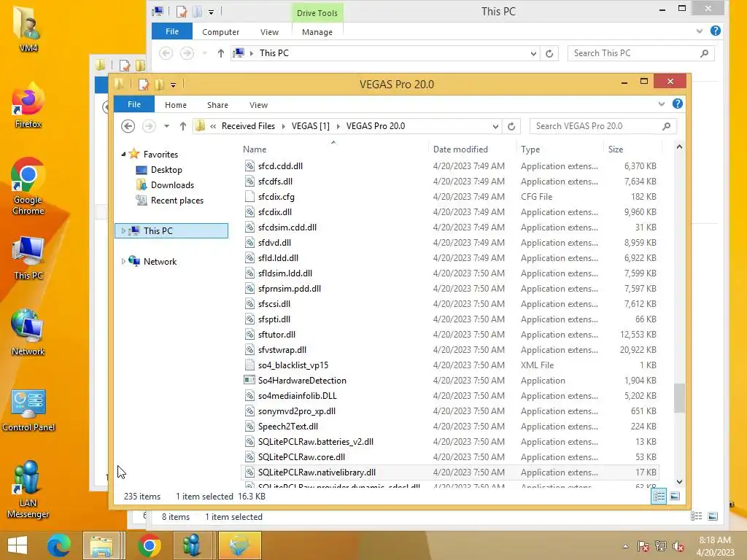The height and width of the screenshot is (560, 747).
Task: Select Downloads under Favorites
Action: (x=172, y=185)
